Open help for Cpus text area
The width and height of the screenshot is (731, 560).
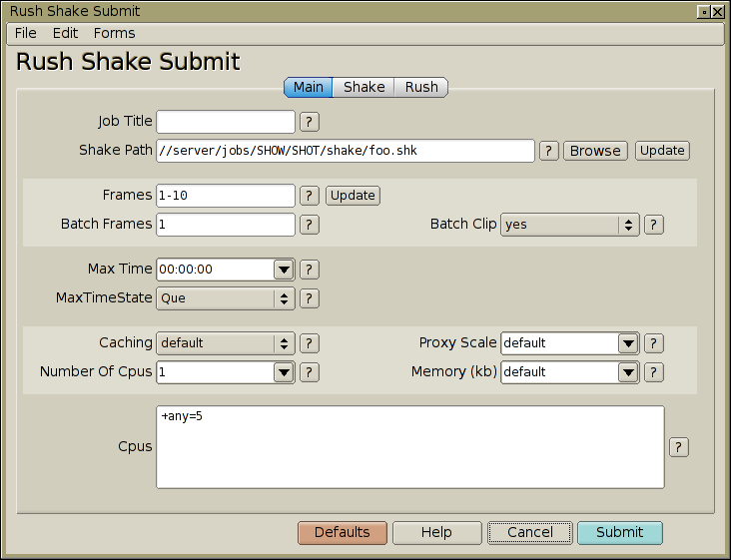pos(679,447)
